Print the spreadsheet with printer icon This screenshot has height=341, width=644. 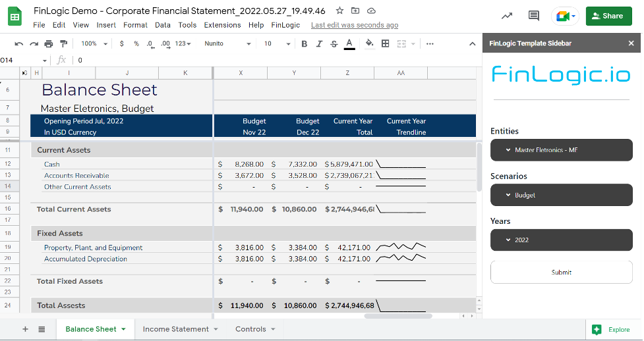[x=49, y=43]
